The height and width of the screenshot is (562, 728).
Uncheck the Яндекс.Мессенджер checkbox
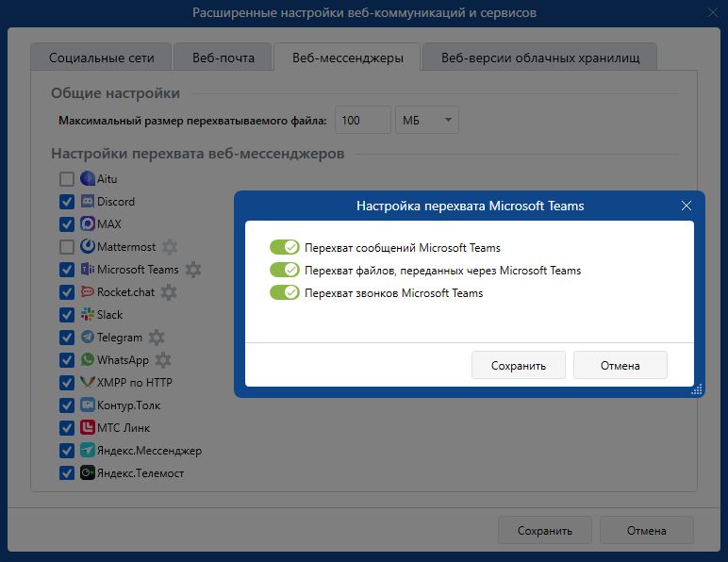pyautogui.click(x=67, y=451)
